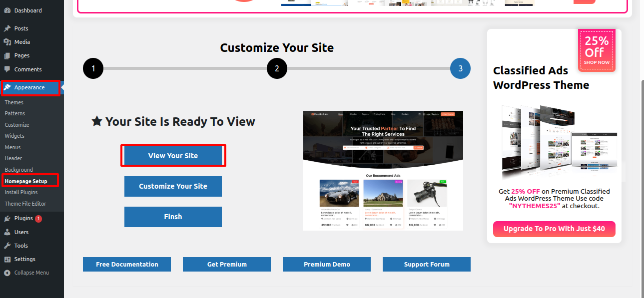Click the Classified Ads WordPress Theme title
This screenshot has height=298, width=644.
[x=541, y=78]
